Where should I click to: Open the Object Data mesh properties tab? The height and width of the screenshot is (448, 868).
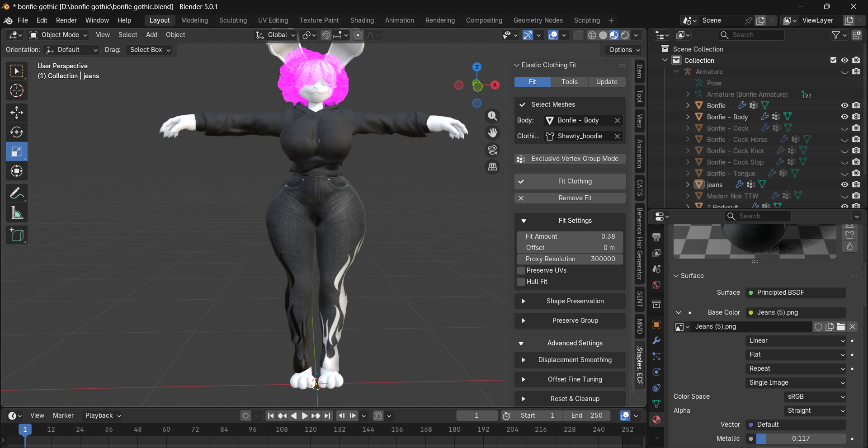(656, 403)
